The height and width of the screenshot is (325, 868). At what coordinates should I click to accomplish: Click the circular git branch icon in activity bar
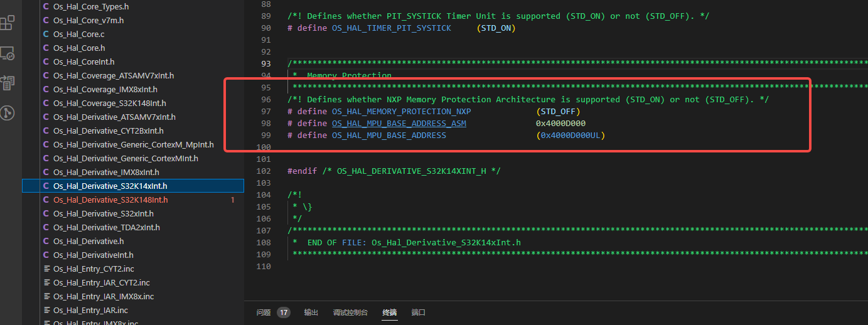click(x=8, y=113)
